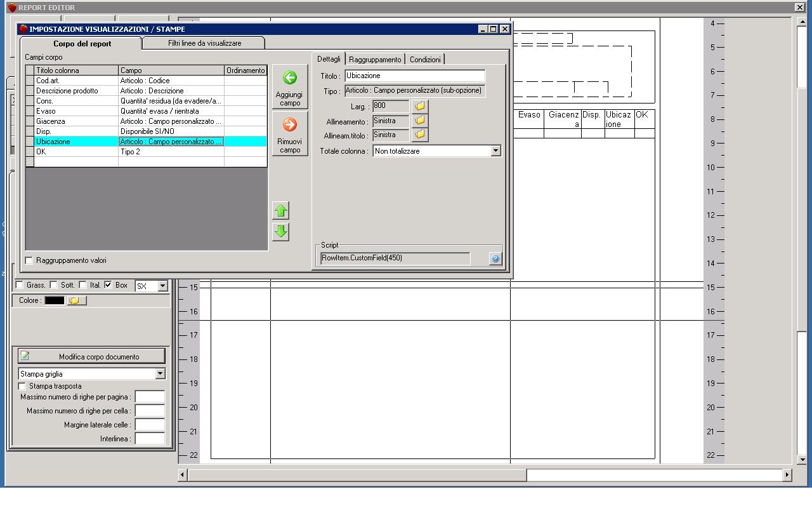Toggle the Stampa trasposta checkbox
Image resolution: width=812 pixels, height=508 pixels.
pos(22,386)
